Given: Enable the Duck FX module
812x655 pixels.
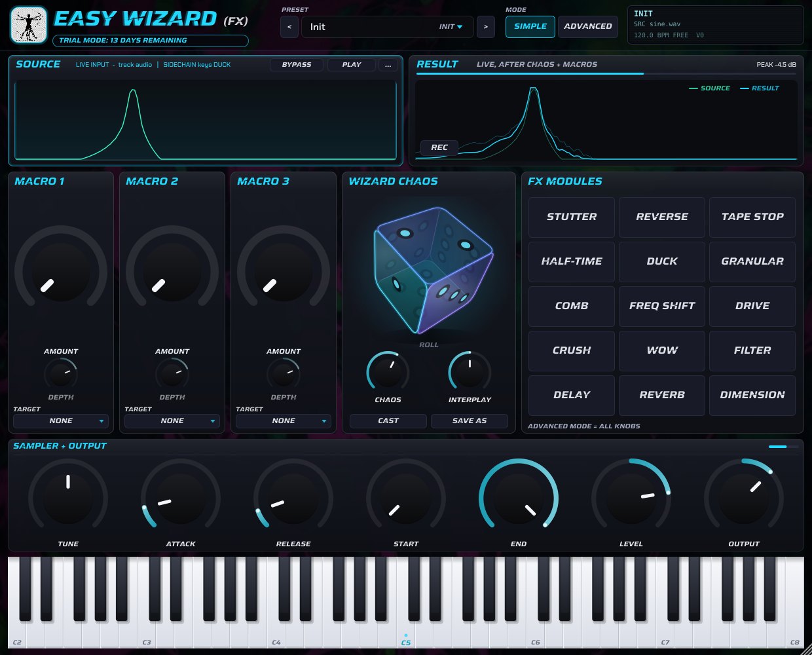Looking at the screenshot, I should tap(662, 262).
